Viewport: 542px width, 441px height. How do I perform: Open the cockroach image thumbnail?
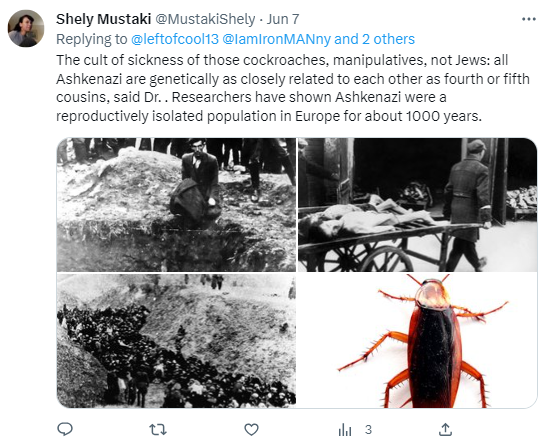(418, 340)
